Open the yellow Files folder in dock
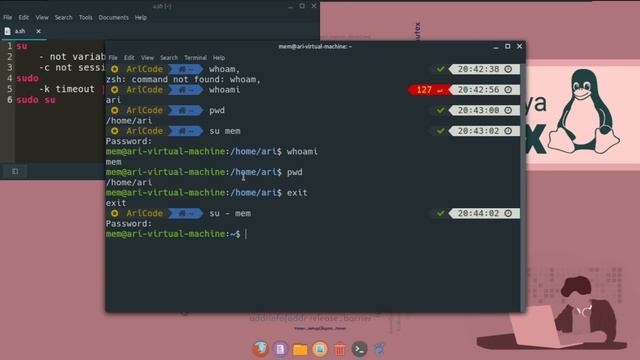This screenshot has height=360, width=640. [300, 349]
